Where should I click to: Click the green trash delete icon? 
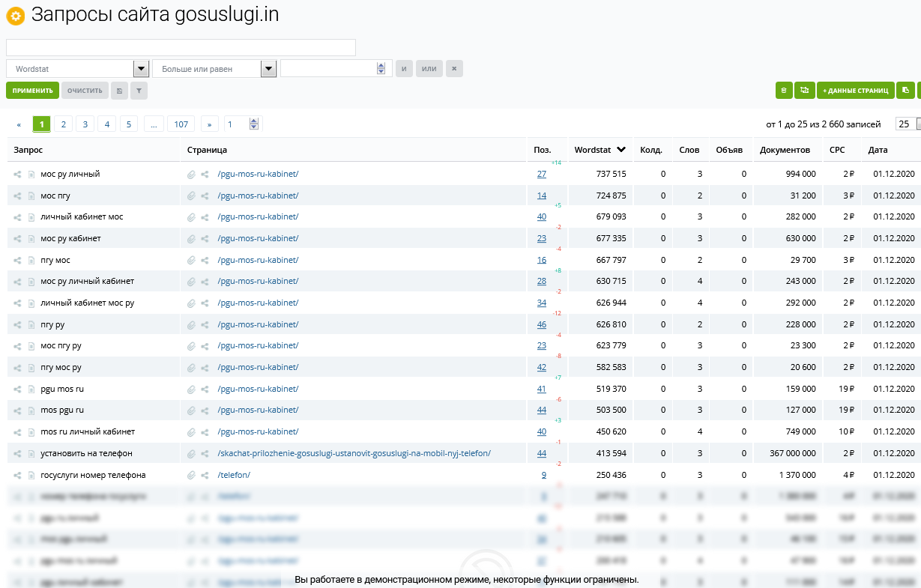[x=784, y=91]
